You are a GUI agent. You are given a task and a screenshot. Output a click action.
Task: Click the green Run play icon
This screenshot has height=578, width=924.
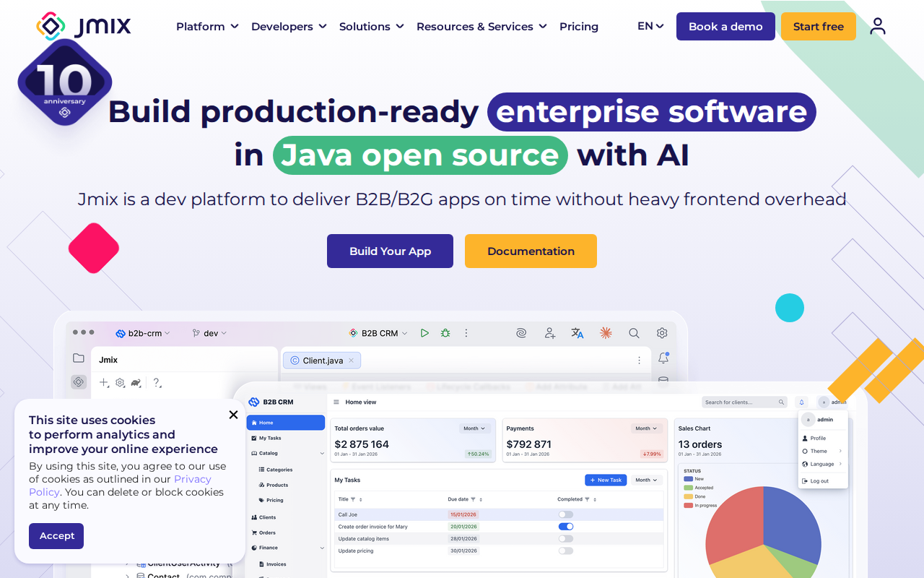click(x=424, y=333)
